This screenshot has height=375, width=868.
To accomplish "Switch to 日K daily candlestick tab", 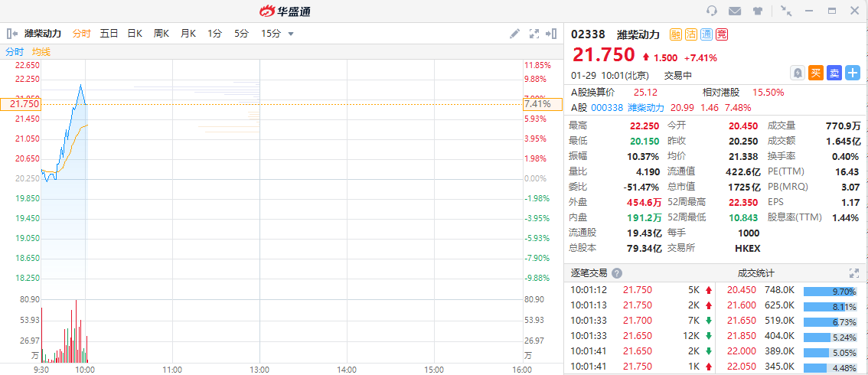I will (x=135, y=34).
